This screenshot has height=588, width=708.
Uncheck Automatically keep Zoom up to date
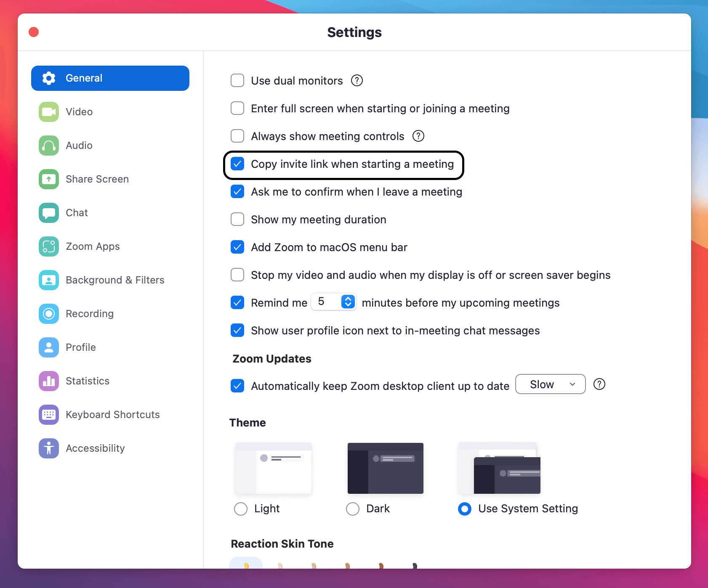click(x=237, y=386)
